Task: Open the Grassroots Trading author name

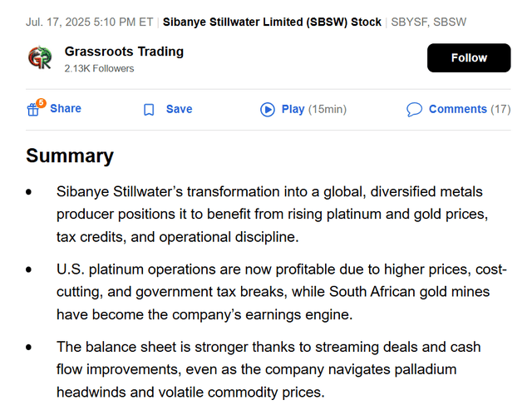Action: 124,52
